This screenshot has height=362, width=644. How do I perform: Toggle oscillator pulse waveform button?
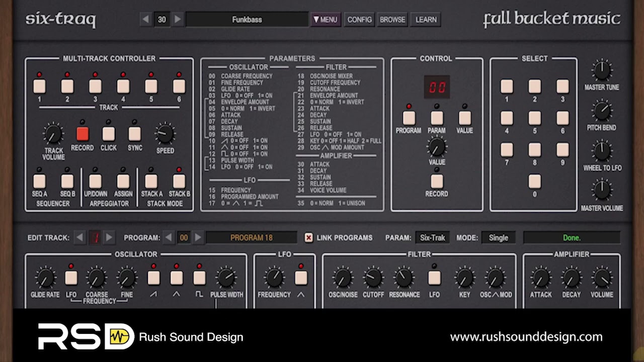(x=199, y=278)
